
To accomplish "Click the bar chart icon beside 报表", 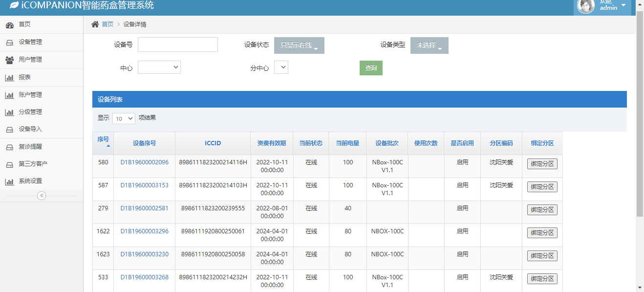I will click(9, 77).
